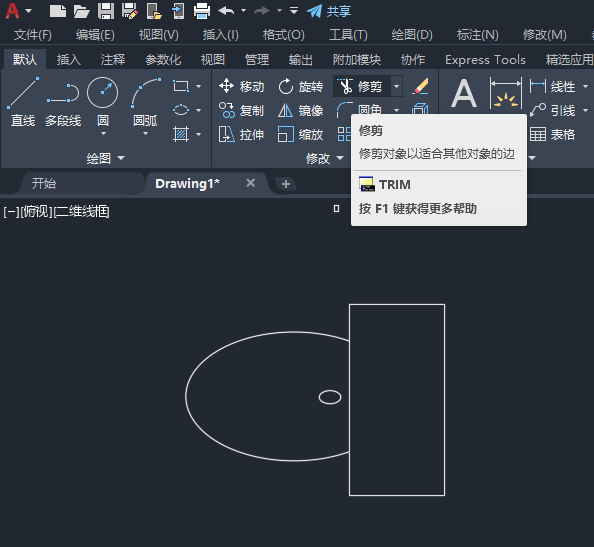Expand the Arc (圆弧) dropdown arrow
This screenshot has height=547, width=594.
point(145,133)
